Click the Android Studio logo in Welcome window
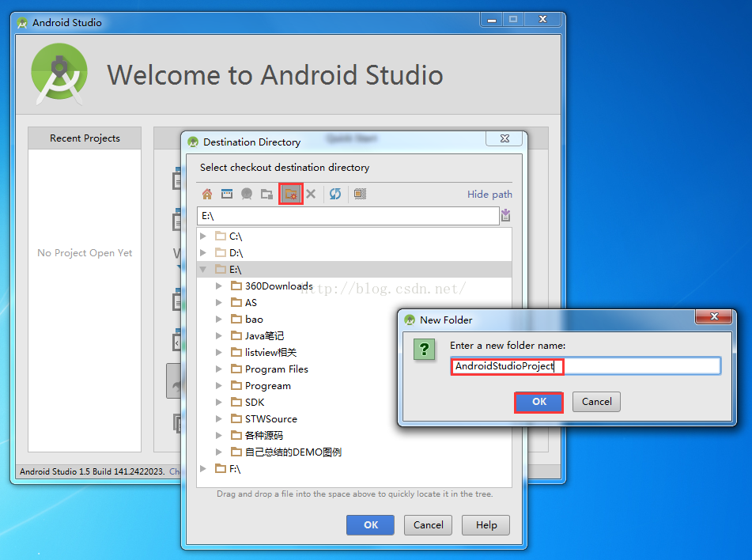Screen dimensions: 752x560 (59, 74)
